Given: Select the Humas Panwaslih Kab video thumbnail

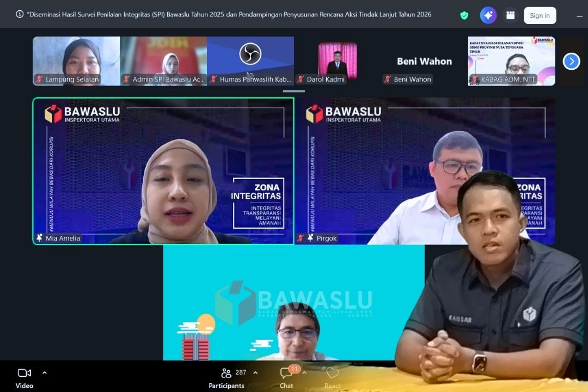Looking at the screenshot, I should click(x=250, y=61).
